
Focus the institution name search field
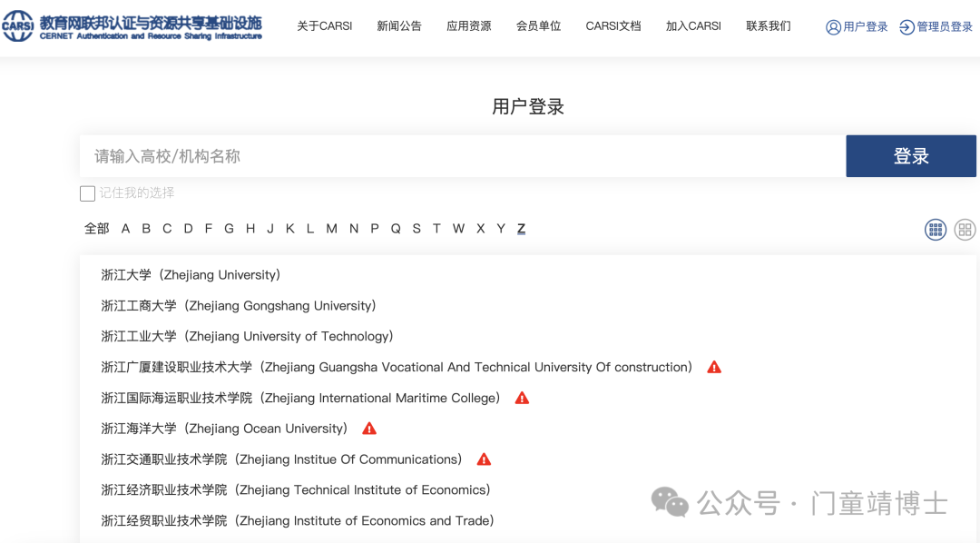pos(463,156)
